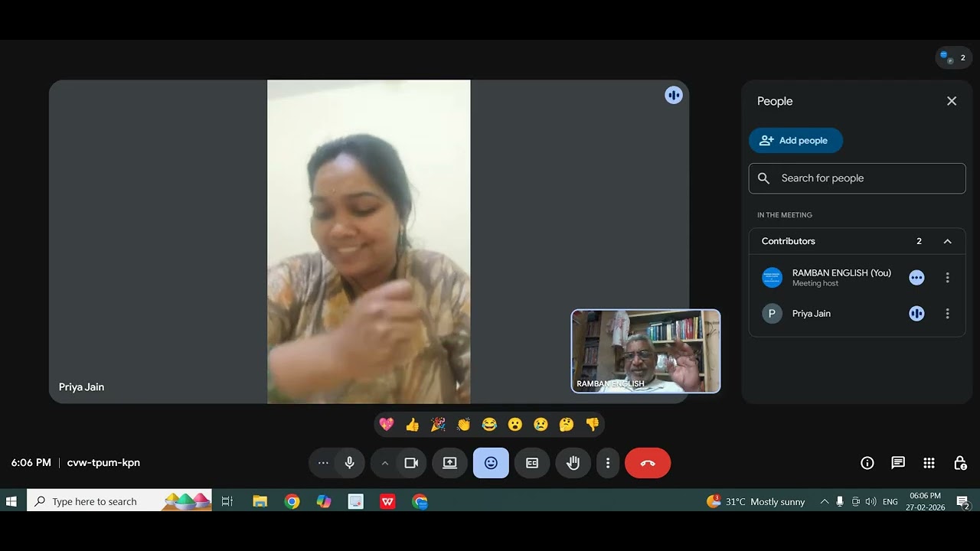Open host controls lock icon
980x551 pixels.
[x=960, y=463]
